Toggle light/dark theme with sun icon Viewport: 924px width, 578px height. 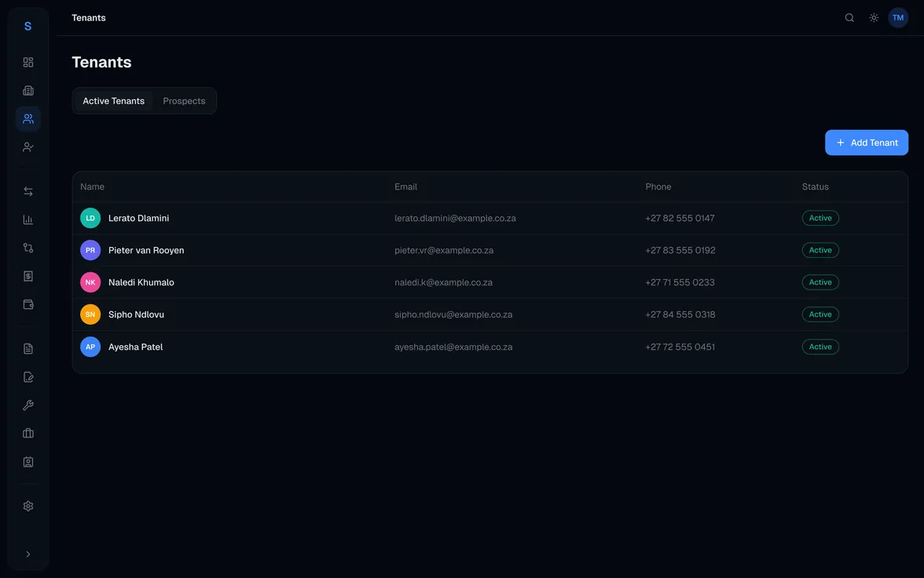874,17
